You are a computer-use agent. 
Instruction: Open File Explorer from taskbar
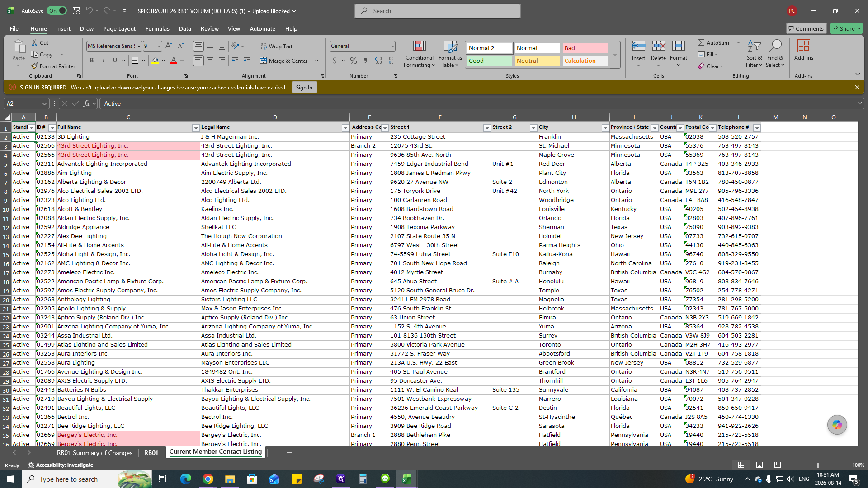(230, 479)
